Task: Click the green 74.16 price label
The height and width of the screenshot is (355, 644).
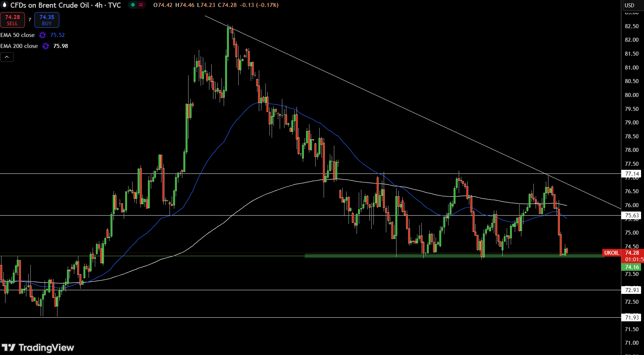Action: (x=632, y=267)
